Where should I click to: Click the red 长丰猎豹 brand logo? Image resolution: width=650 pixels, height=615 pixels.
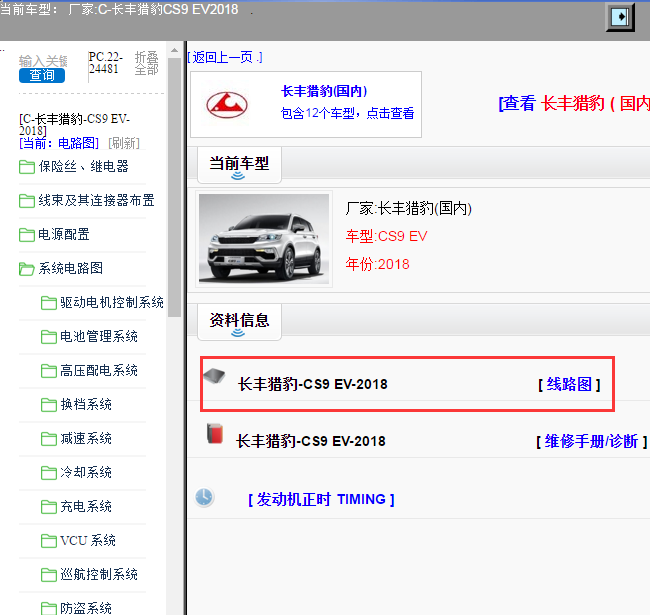(x=227, y=105)
